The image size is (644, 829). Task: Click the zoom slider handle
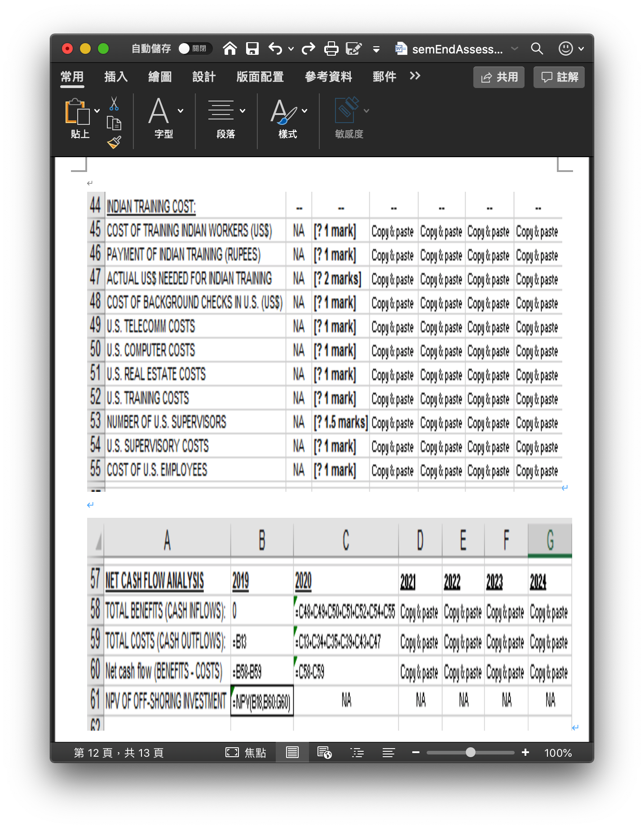[470, 752]
